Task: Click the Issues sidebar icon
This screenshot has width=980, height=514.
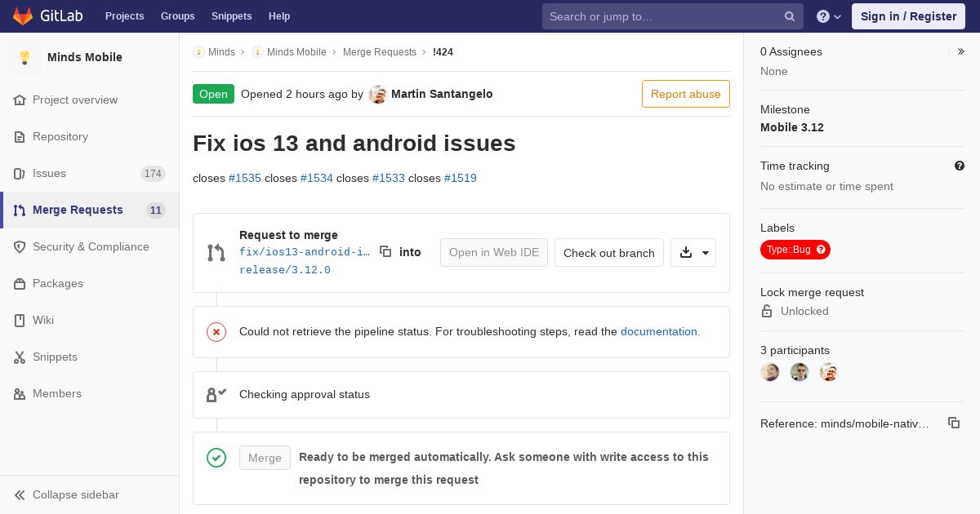Action: 20,174
